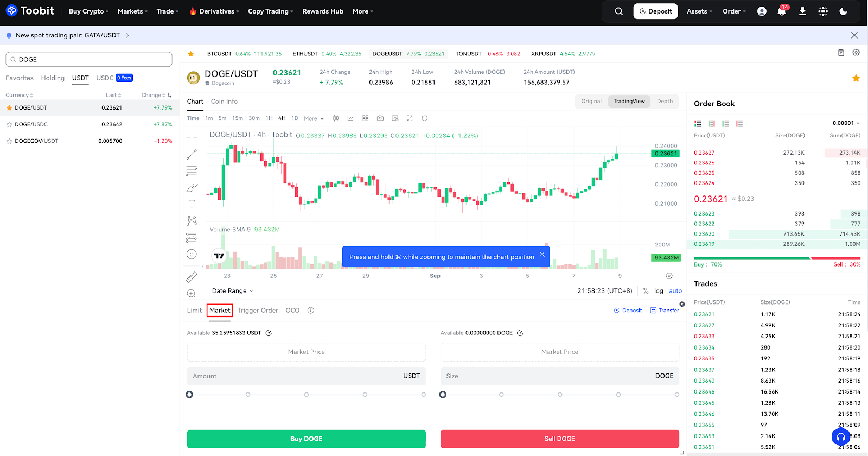The height and width of the screenshot is (456, 868).
Task: Click the sell size percentage slider handle
Action: pos(443,395)
